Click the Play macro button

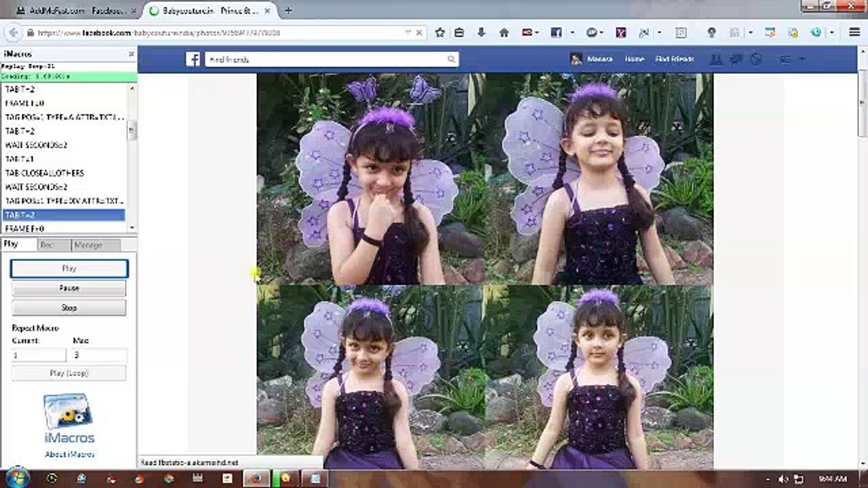[69, 268]
